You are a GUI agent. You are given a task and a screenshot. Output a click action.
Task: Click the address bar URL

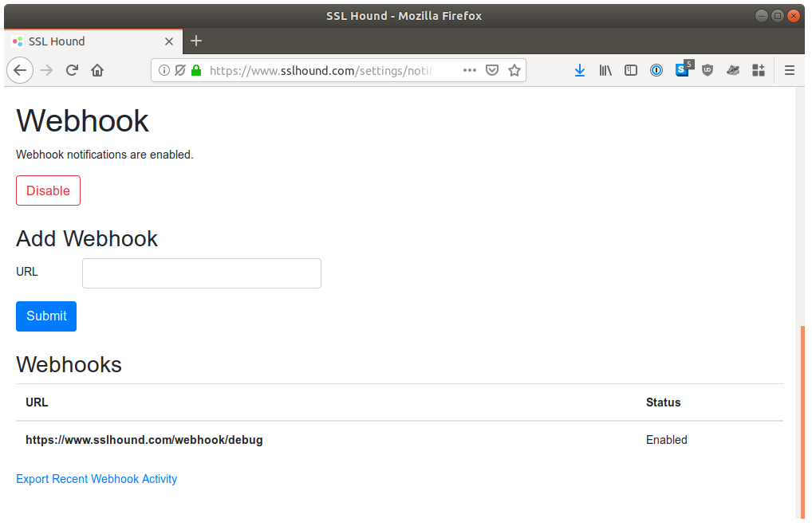[x=321, y=70]
